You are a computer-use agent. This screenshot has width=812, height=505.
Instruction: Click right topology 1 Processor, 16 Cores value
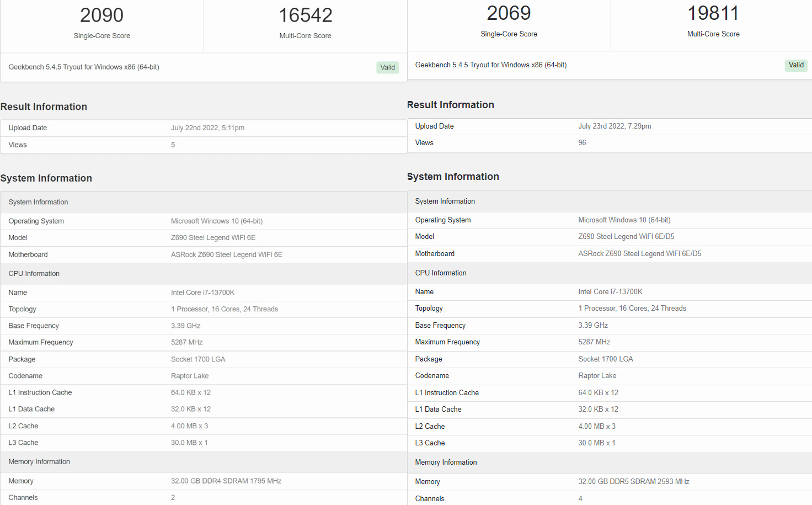[x=632, y=309]
